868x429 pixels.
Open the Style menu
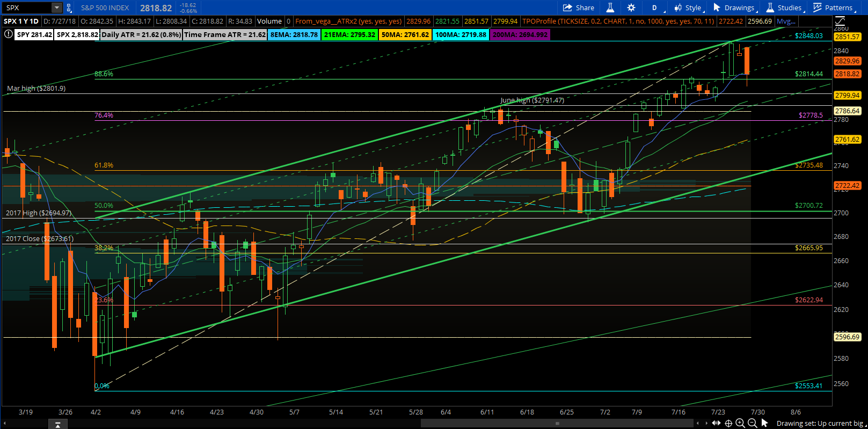pos(688,8)
